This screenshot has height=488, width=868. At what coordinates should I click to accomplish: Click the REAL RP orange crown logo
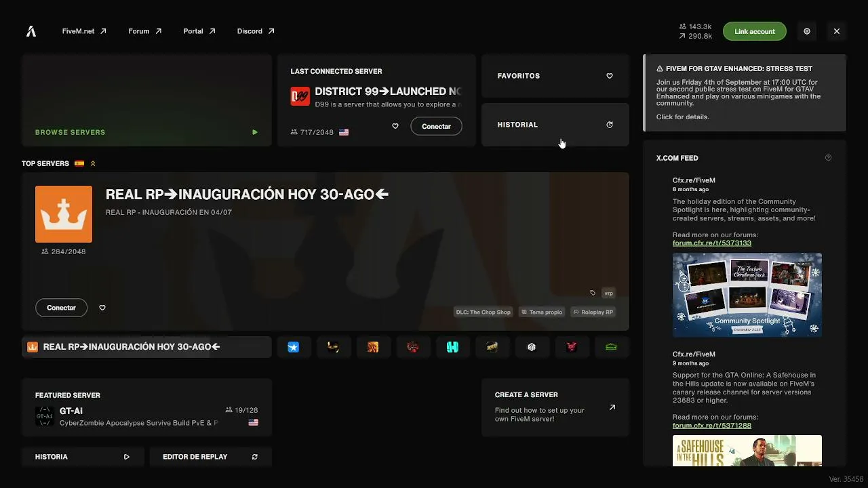(64, 214)
